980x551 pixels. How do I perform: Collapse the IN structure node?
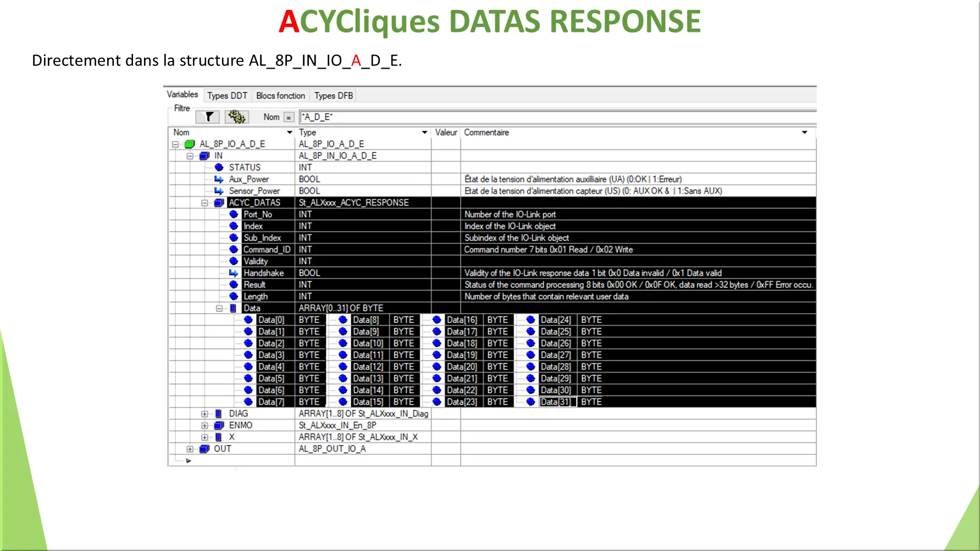click(x=190, y=156)
